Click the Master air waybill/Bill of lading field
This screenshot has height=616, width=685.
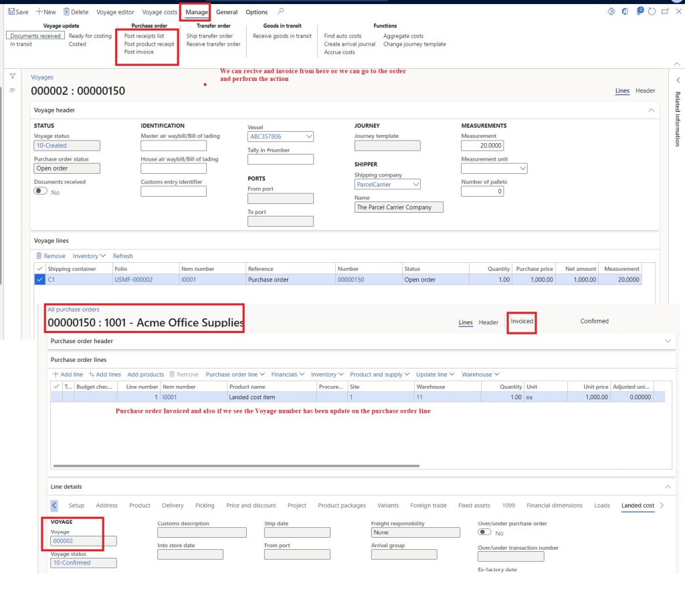click(x=173, y=146)
